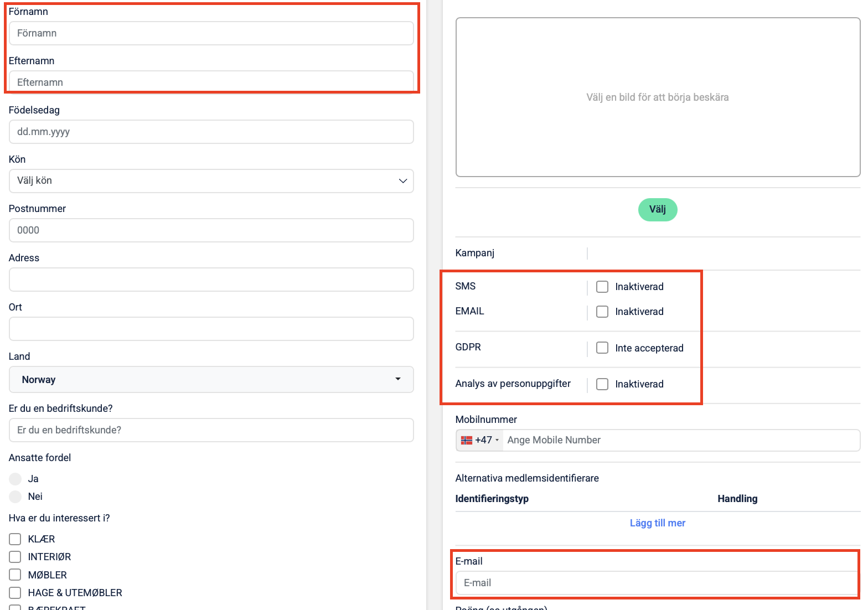This screenshot has height=610, width=868.
Task: Select the Födelsedag date field
Action: 211,132
